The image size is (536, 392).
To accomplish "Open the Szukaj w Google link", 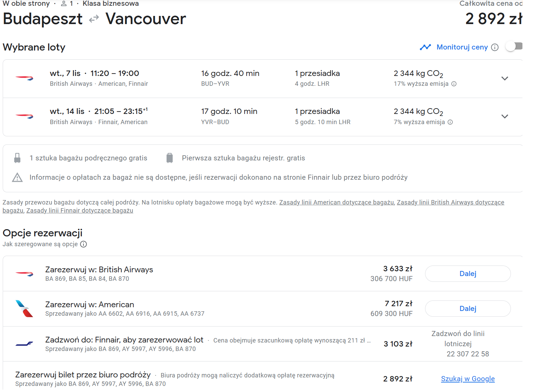I will 468,379.
